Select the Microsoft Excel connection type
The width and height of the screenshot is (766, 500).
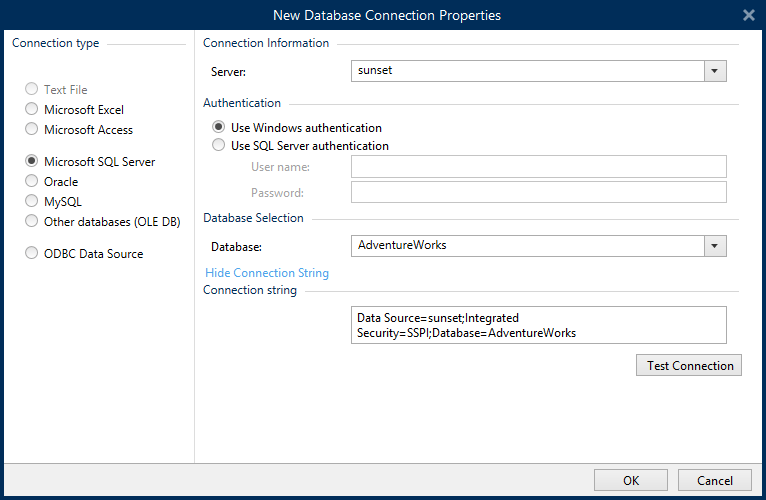click(33, 110)
